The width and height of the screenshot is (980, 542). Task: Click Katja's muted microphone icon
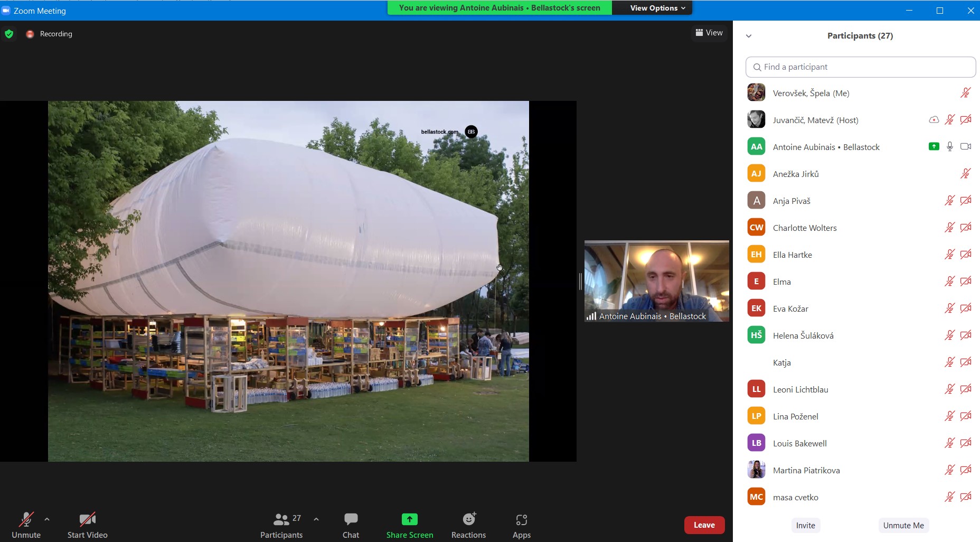[949, 362]
